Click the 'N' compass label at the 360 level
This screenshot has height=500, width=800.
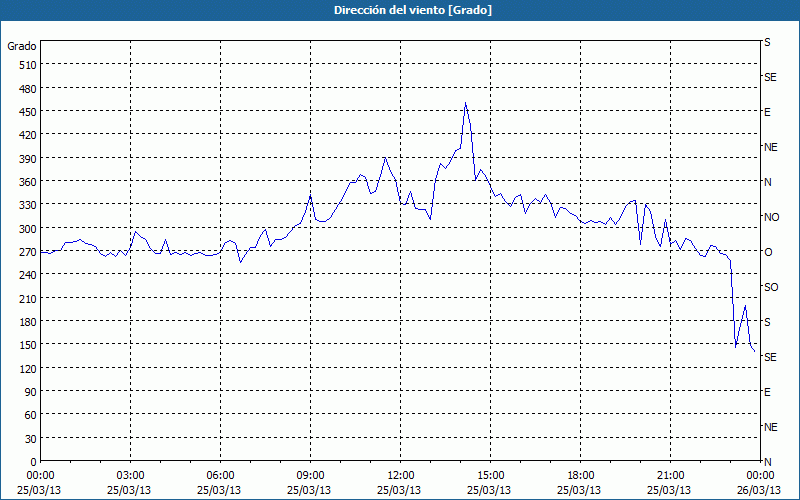click(x=767, y=182)
